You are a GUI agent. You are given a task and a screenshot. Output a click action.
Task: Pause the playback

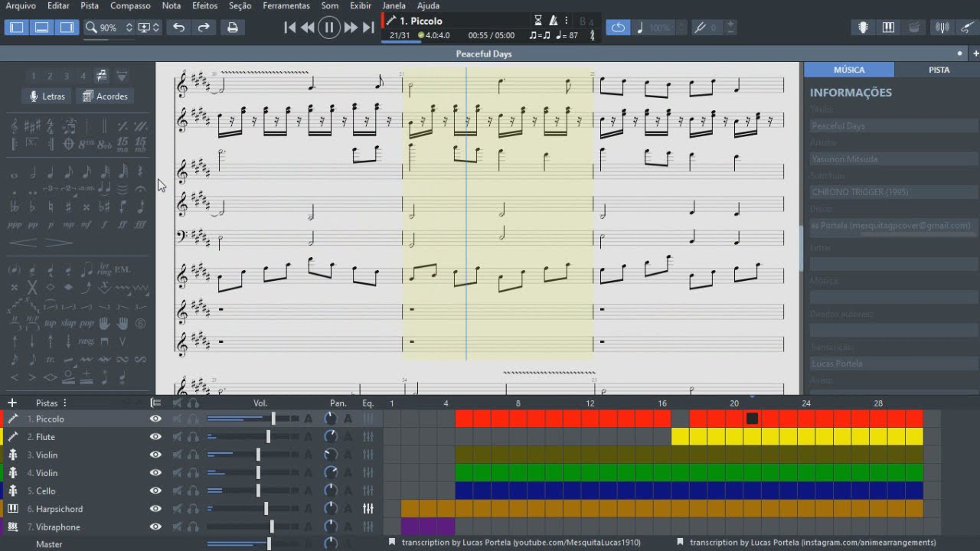pos(329,28)
